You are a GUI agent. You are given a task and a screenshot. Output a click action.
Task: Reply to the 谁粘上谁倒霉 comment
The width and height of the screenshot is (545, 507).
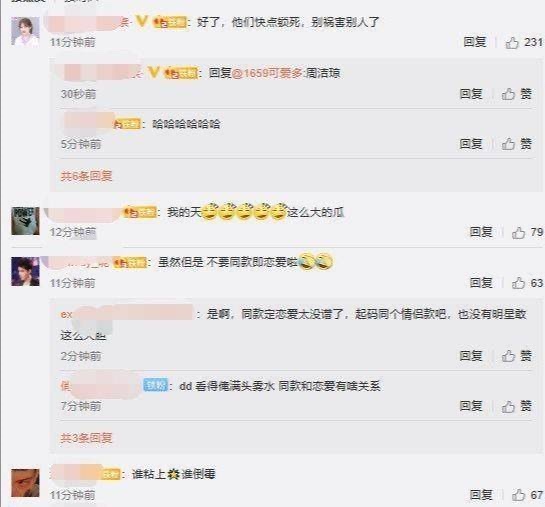coord(481,495)
